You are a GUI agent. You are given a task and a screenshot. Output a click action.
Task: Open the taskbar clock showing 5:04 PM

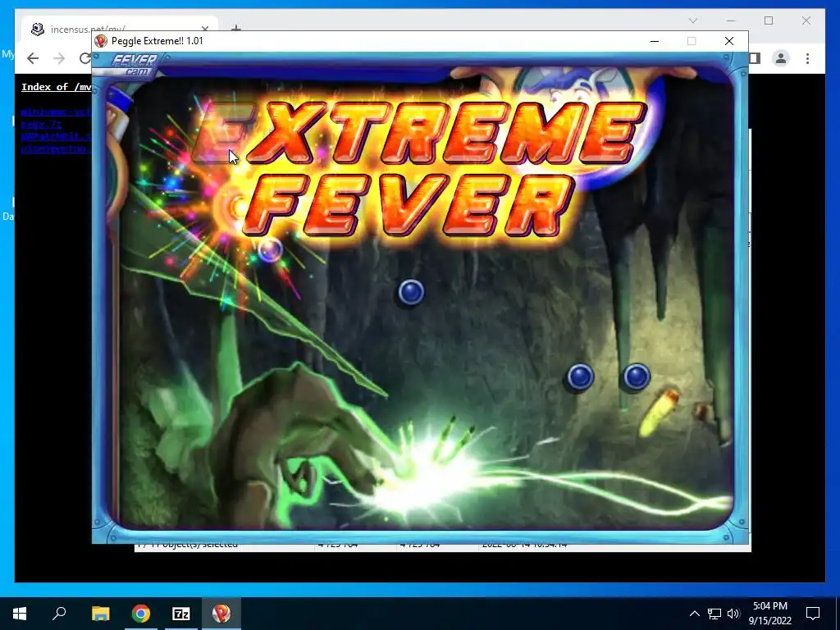[769, 614]
